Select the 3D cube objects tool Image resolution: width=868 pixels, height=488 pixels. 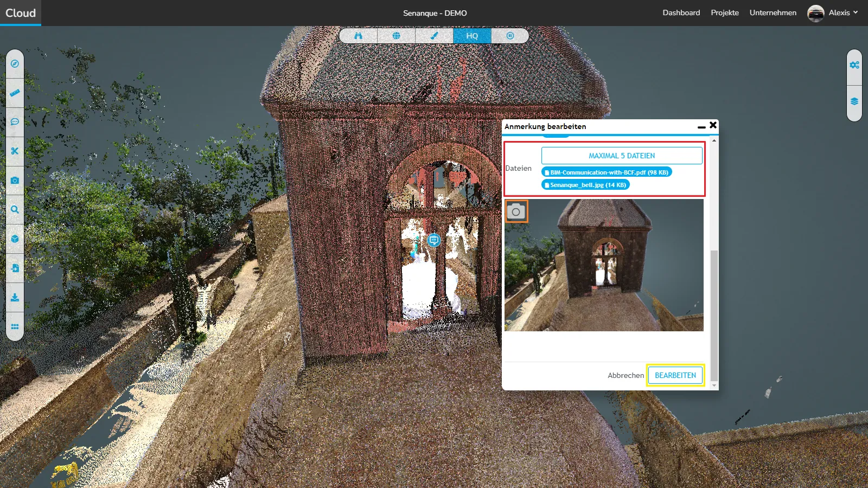pyautogui.click(x=15, y=239)
